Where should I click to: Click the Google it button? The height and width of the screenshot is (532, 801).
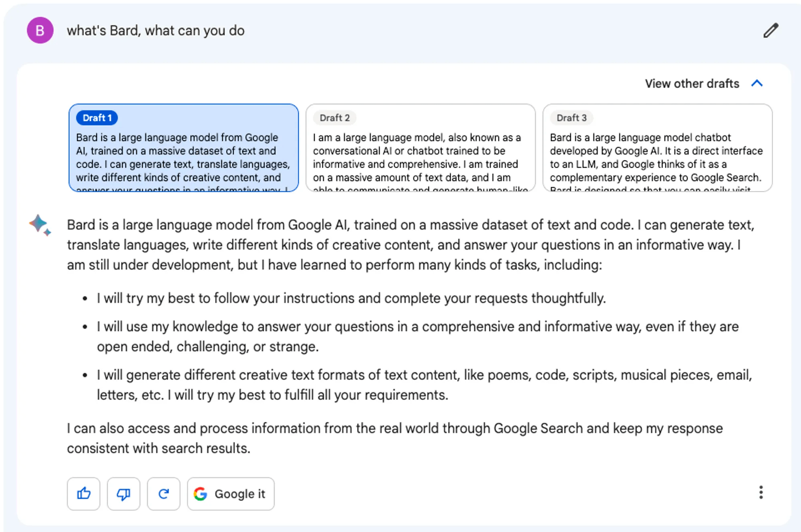[x=231, y=494]
